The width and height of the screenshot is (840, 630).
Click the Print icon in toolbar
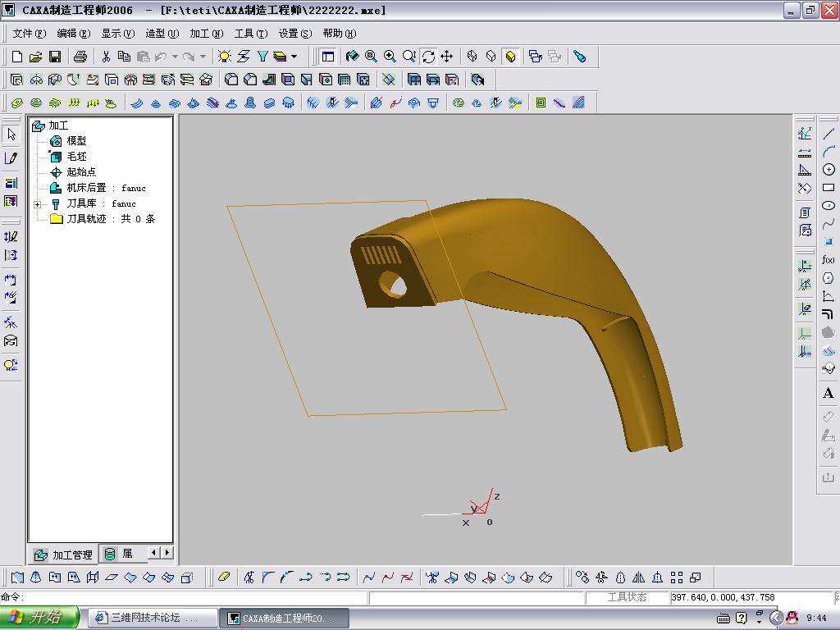[x=80, y=57]
